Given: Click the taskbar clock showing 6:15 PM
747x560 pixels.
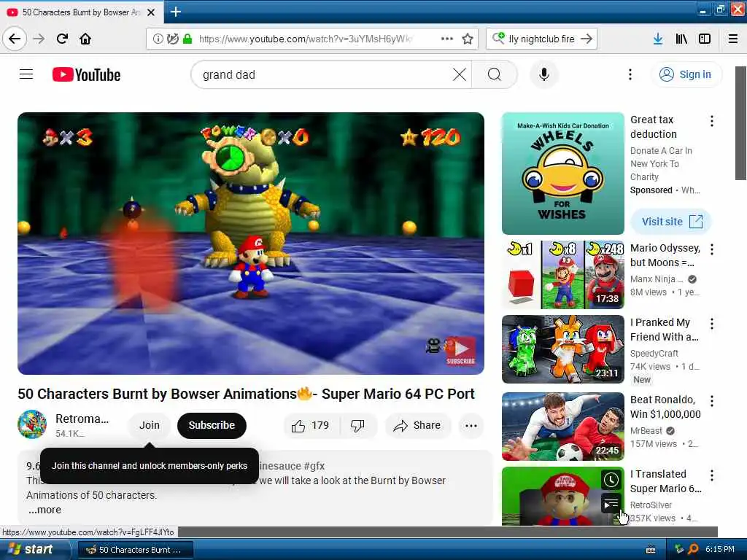Looking at the screenshot, I should click(x=720, y=549).
